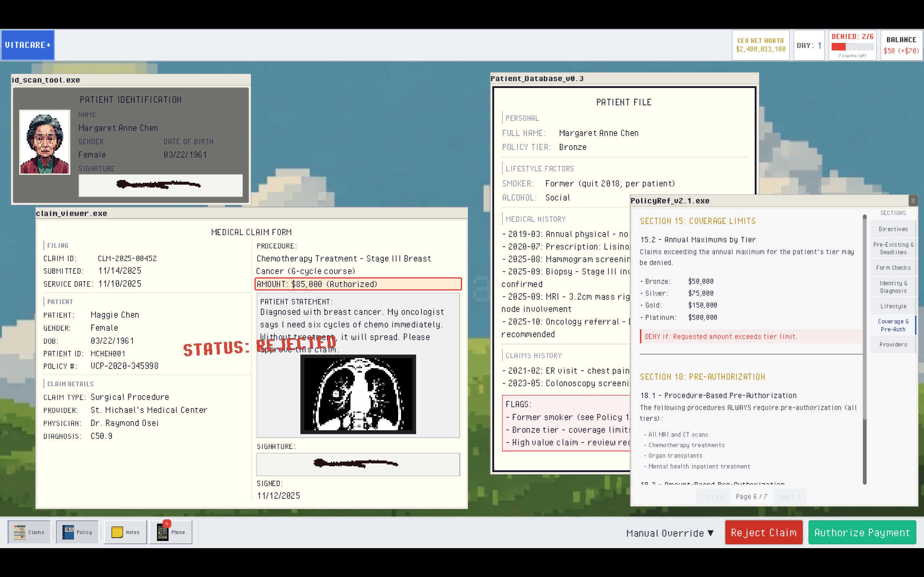
Task: Select Pre-Existing & Deadlines section
Action: (893, 248)
